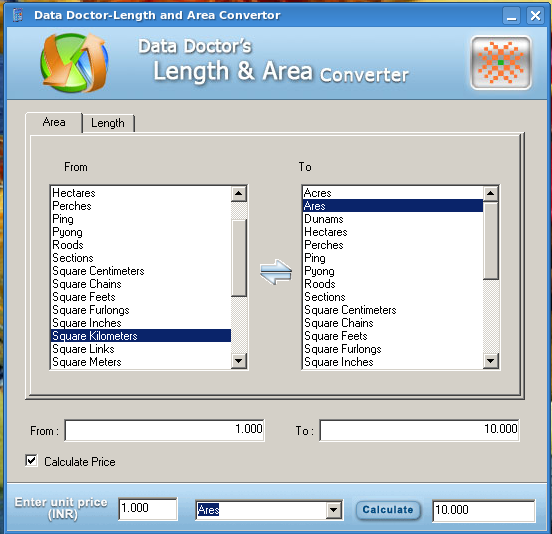The height and width of the screenshot is (534, 552).
Task: Click the Data Doctor converter logo
Action: (x=74, y=63)
